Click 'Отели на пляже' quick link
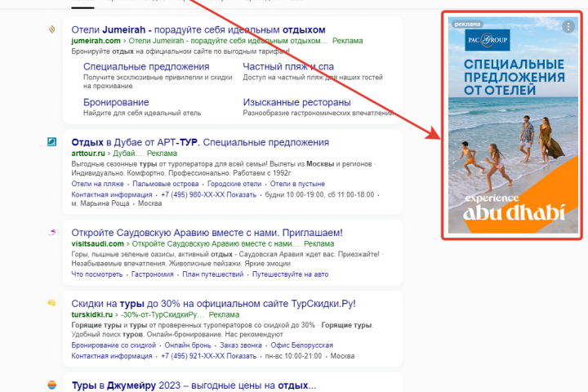 (x=97, y=184)
